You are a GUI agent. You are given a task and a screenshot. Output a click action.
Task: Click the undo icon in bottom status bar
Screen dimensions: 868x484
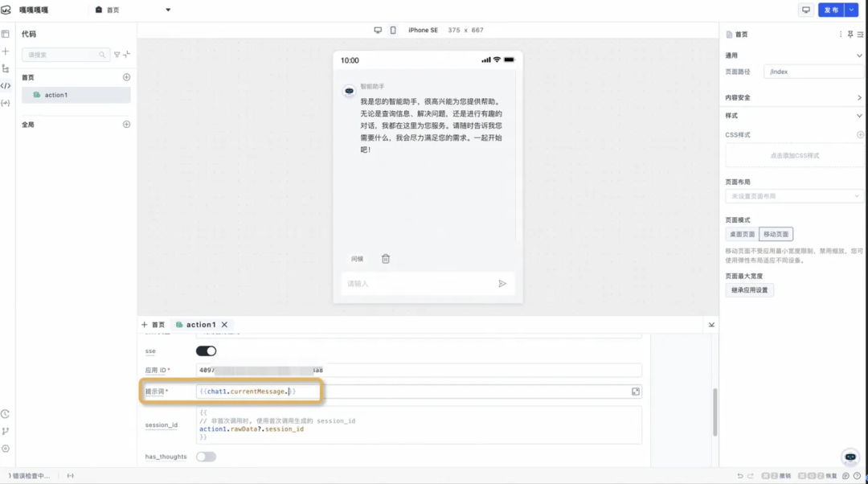pos(740,475)
